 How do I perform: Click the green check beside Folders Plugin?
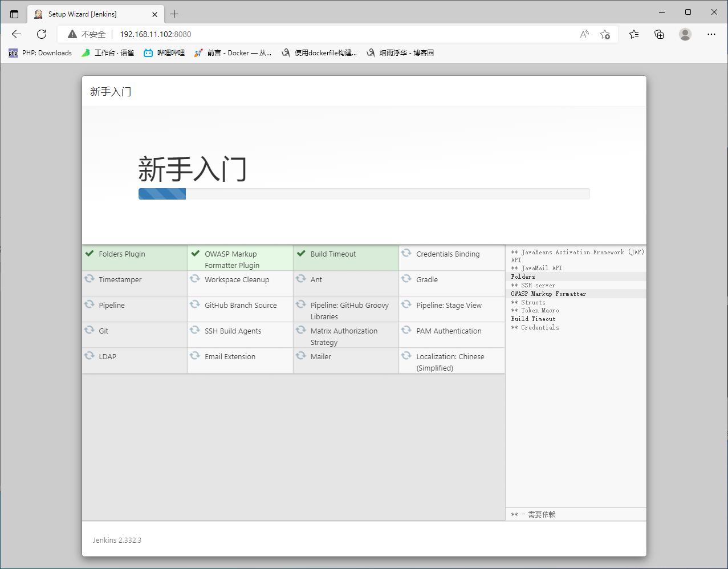(x=90, y=254)
